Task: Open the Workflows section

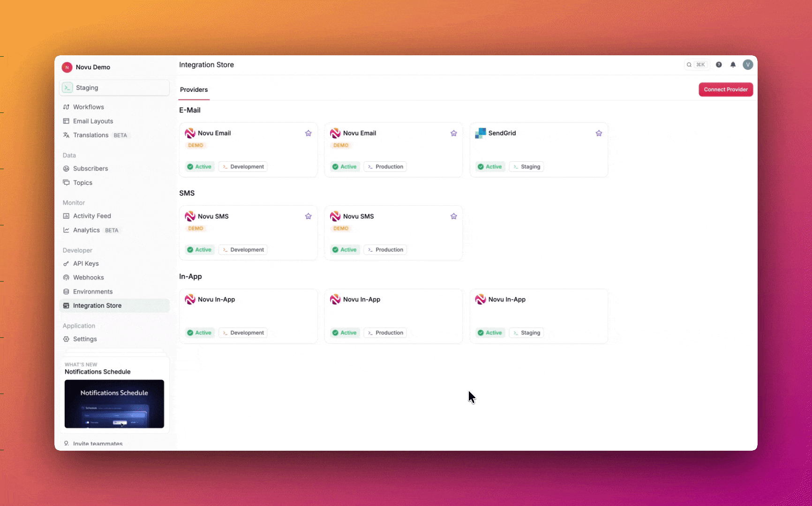Action: [89, 107]
